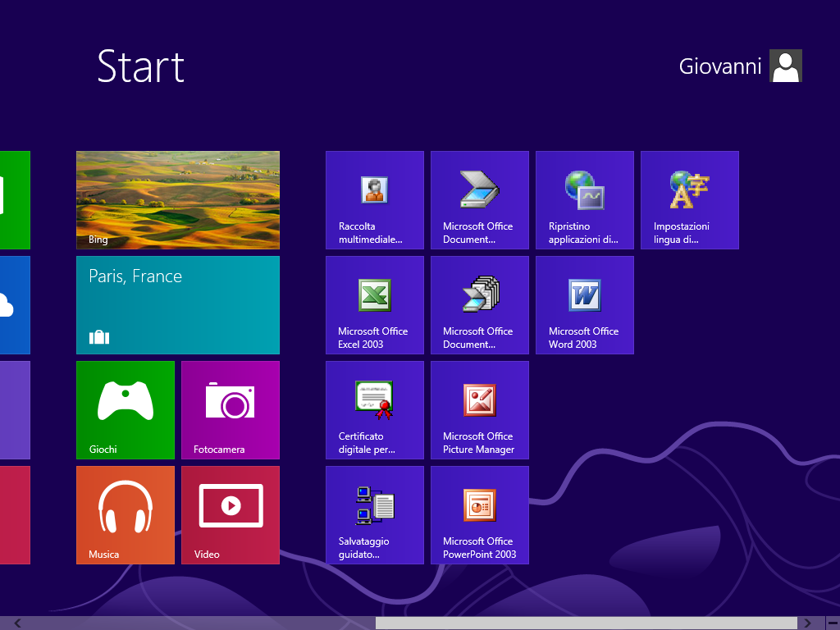Launch Microsoft Office Picture Manager

click(x=480, y=410)
